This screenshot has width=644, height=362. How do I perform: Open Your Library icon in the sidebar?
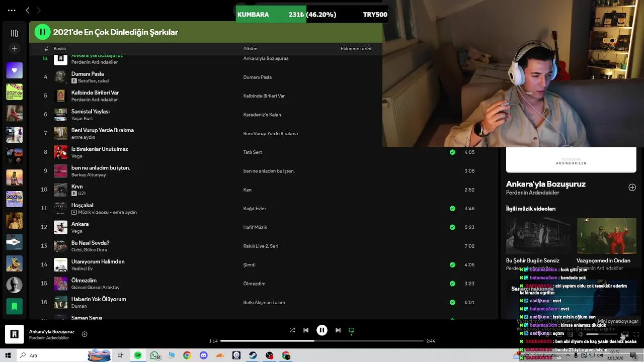pyautogui.click(x=14, y=33)
